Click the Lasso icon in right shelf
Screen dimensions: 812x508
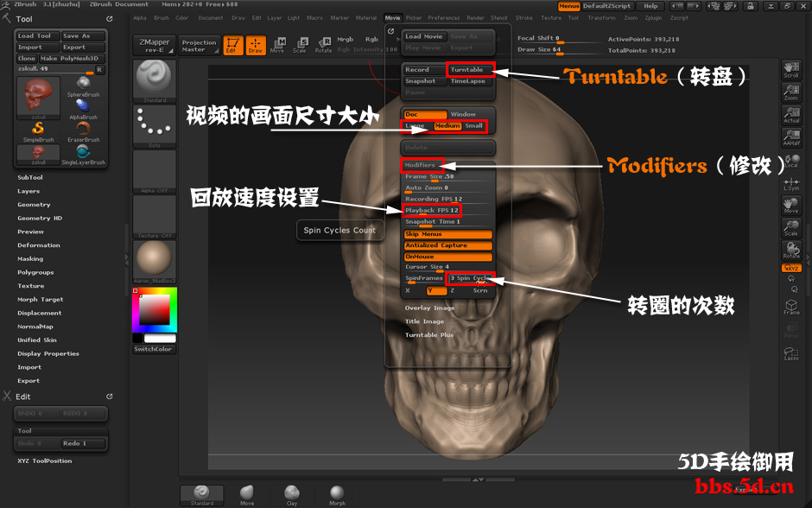tap(791, 352)
